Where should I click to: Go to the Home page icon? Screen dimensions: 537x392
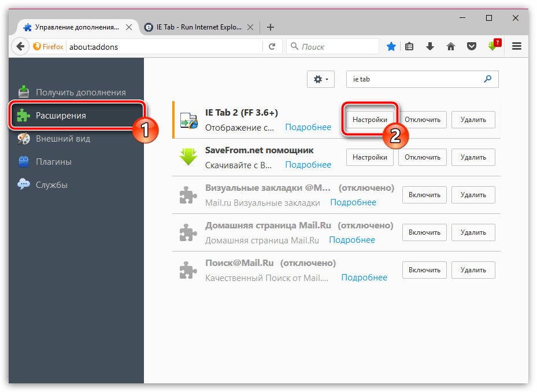coord(451,46)
